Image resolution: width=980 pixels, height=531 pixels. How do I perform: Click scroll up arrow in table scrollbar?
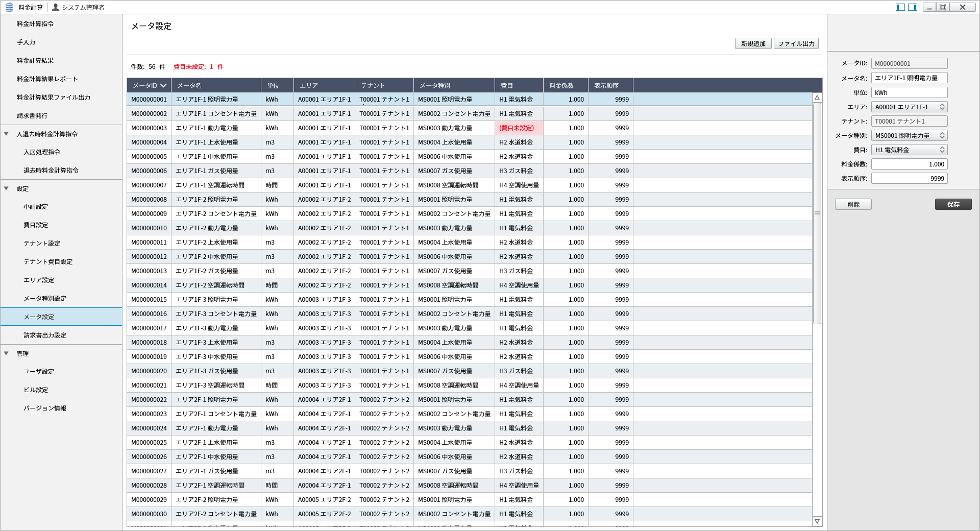(817, 98)
